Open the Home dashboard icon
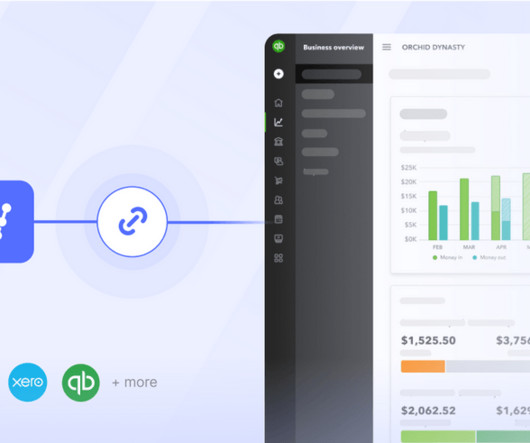Image resolution: width=530 pixels, height=443 pixels. (x=279, y=103)
